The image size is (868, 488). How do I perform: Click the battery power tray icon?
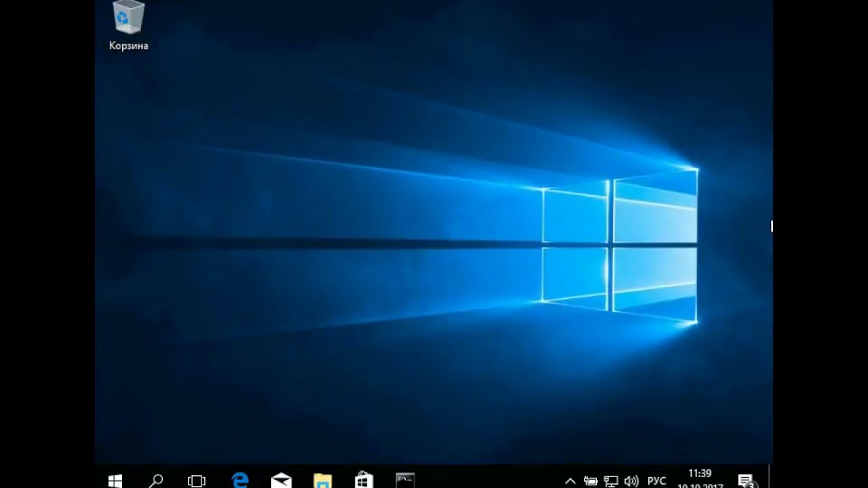pos(591,481)
